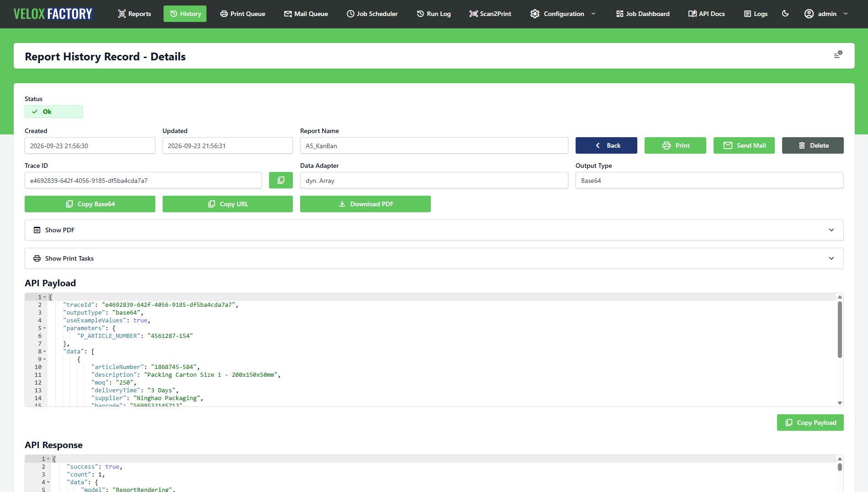Open the notifications list icon in the header
The image size is (868, 492).
click(x=837, y=55)
